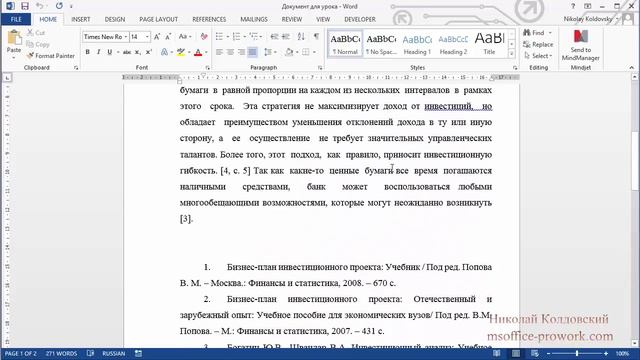Image resolution: width=640 pixels, height=360 pixels.
Task: Click the Repeat/Redo icon in title bar
Action: point(59,6)
